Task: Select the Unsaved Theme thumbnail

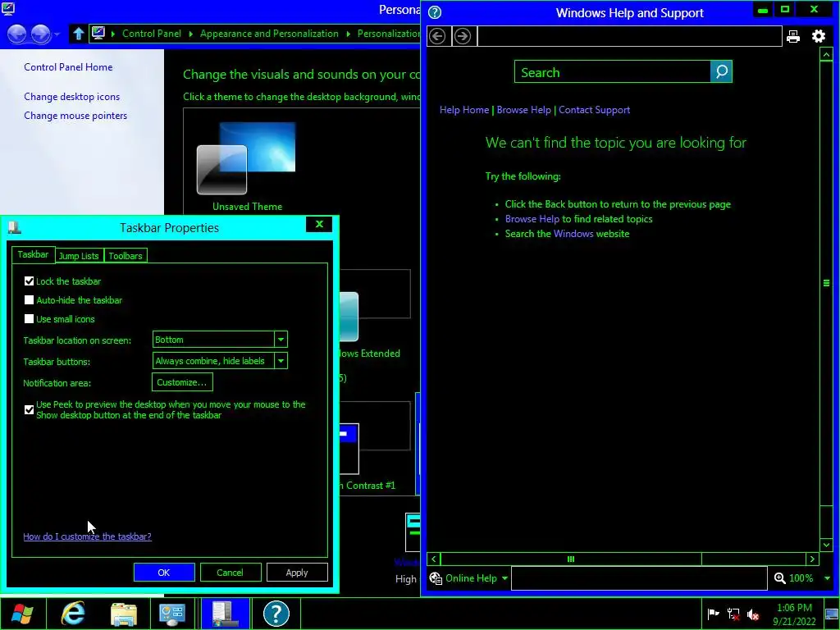Action: (246, 167)
